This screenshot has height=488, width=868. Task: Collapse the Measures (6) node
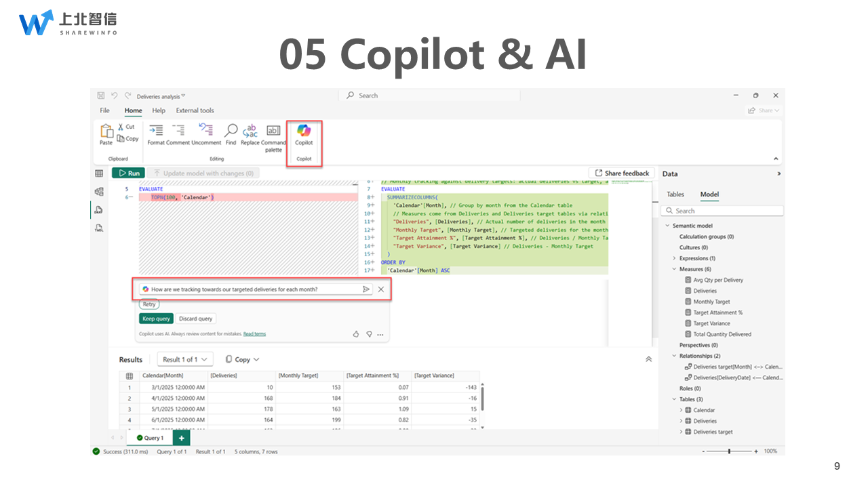click(x=674, y=269)
